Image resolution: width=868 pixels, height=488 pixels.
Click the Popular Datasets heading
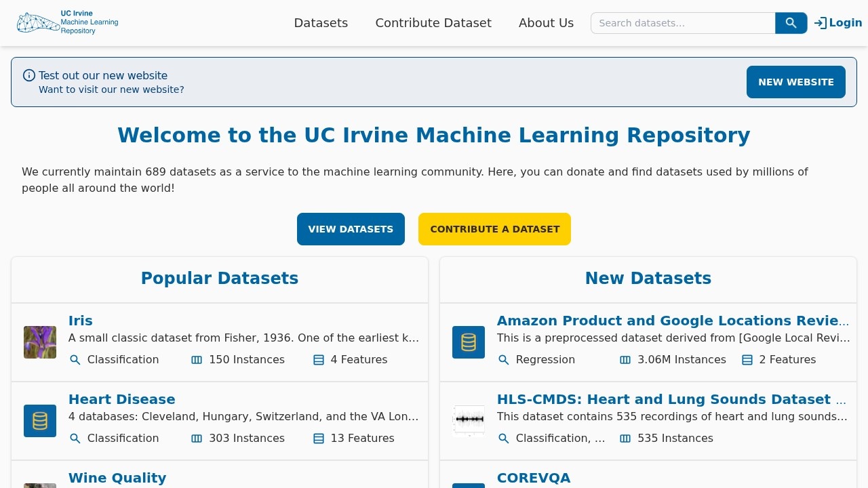point(220,279)
